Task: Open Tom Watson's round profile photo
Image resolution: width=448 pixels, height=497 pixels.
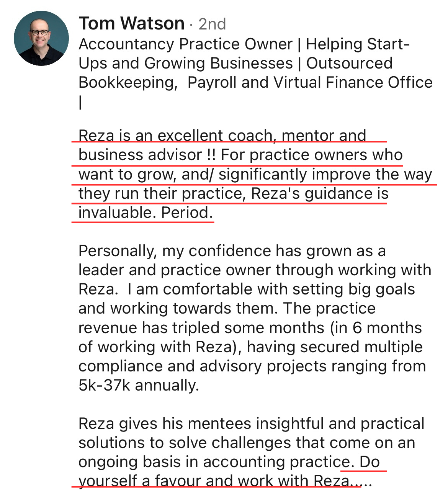Action: click(41, 38)
